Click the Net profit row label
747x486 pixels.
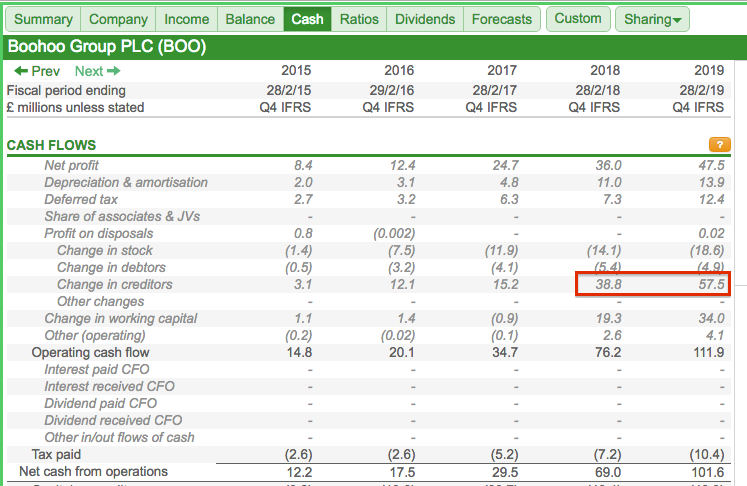(71, 165)
